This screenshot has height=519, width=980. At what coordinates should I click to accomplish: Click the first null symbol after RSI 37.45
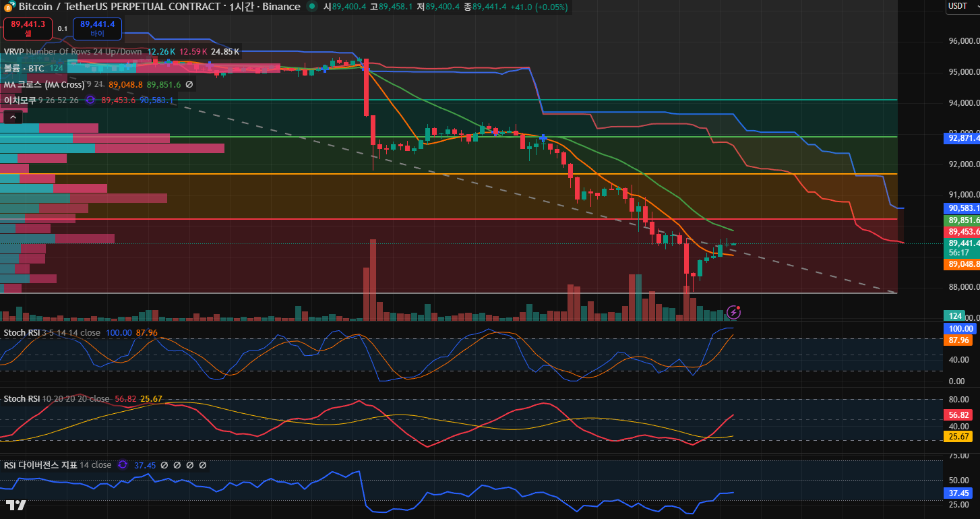[164, 465]
